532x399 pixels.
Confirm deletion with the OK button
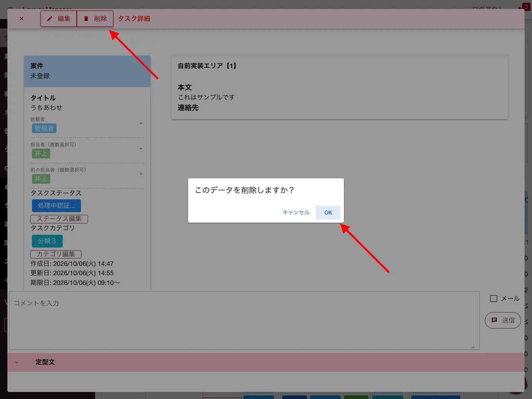[328, 213]
